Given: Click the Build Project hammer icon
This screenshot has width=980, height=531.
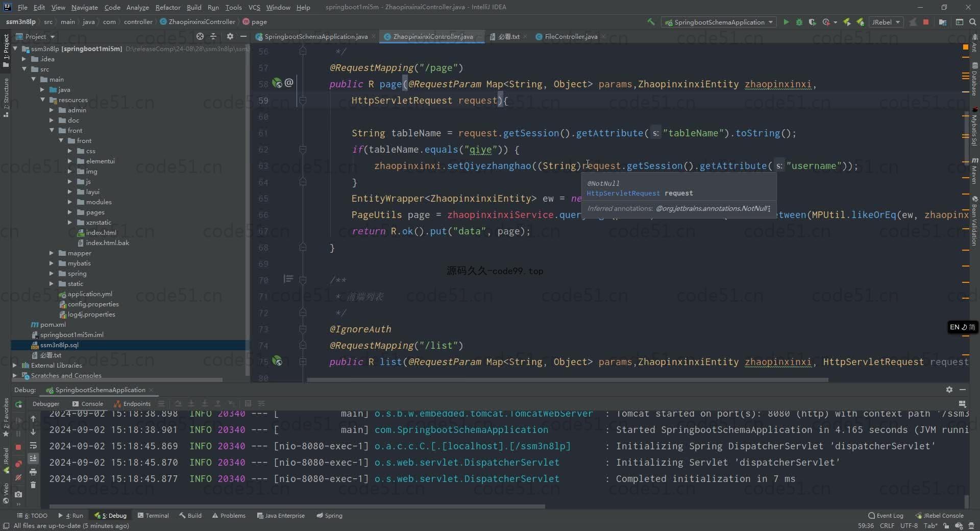Looking at the screenshot, I should tap(651, 22).
